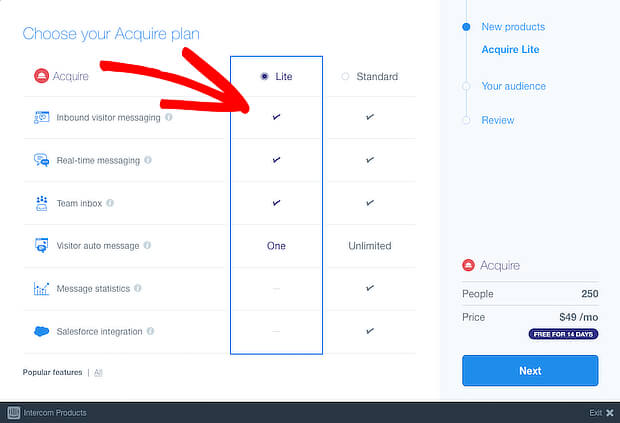Screen dimensions: 620x423
Task: Open info tooltip for Inbound visitor messaging
Action: tap(169, 117)
